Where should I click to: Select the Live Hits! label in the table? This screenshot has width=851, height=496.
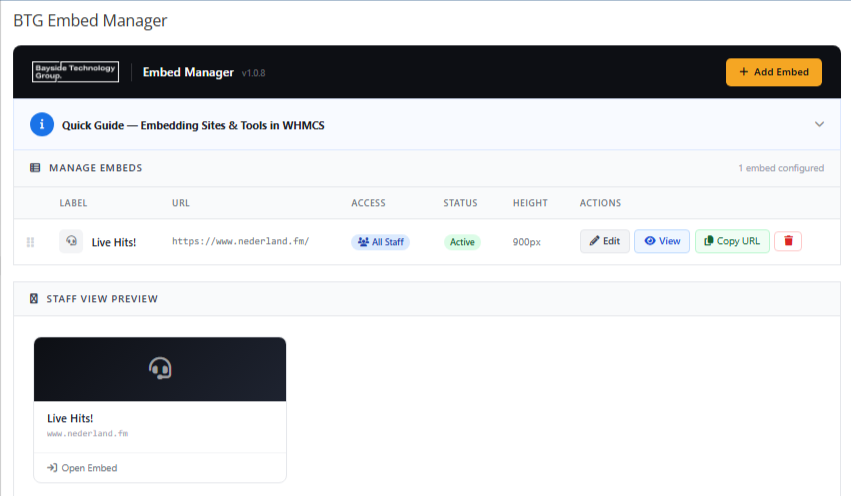113,242
